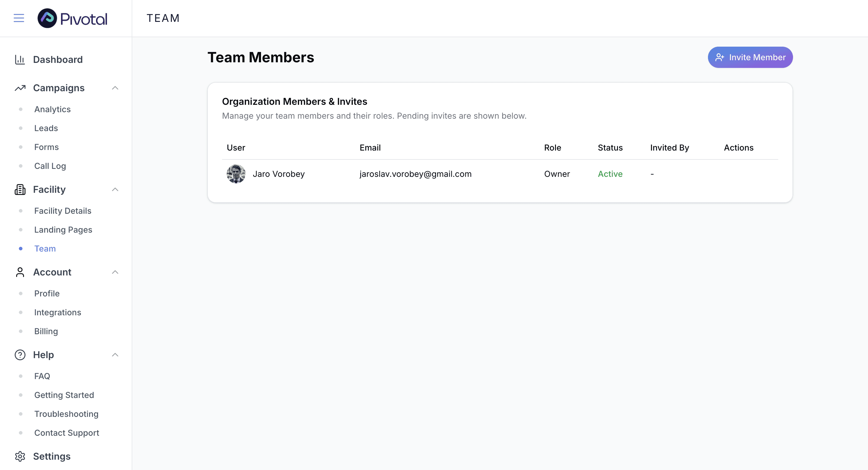Click Jaro Vorobey's avatar thumbnail

pos(236,174)
